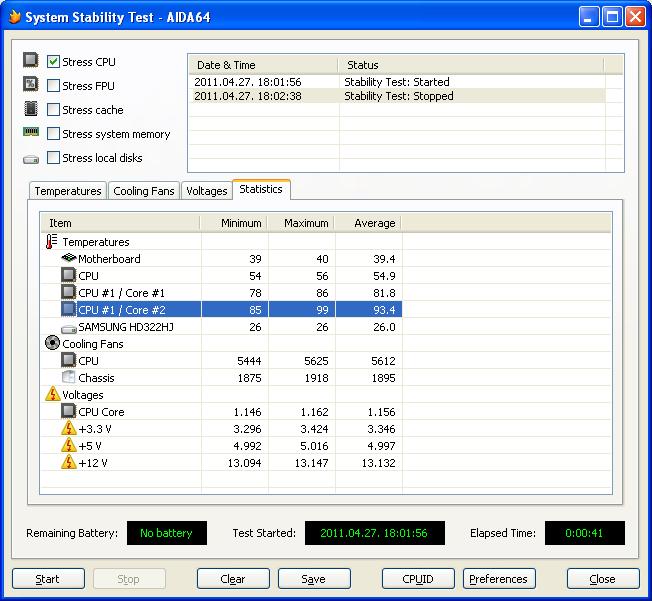Click the Maximum column header
Viewport: 652px width, 601px height.
(x=301, y=223)
